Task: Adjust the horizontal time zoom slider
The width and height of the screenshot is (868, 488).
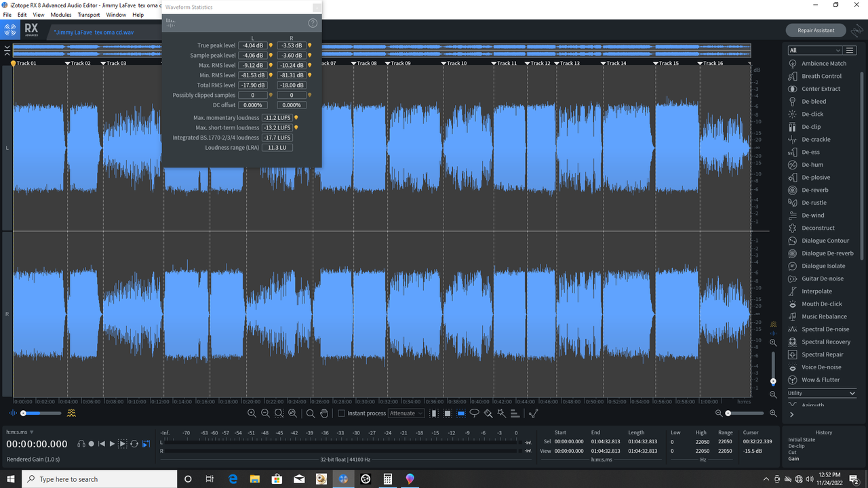Action: coord(746,413)
